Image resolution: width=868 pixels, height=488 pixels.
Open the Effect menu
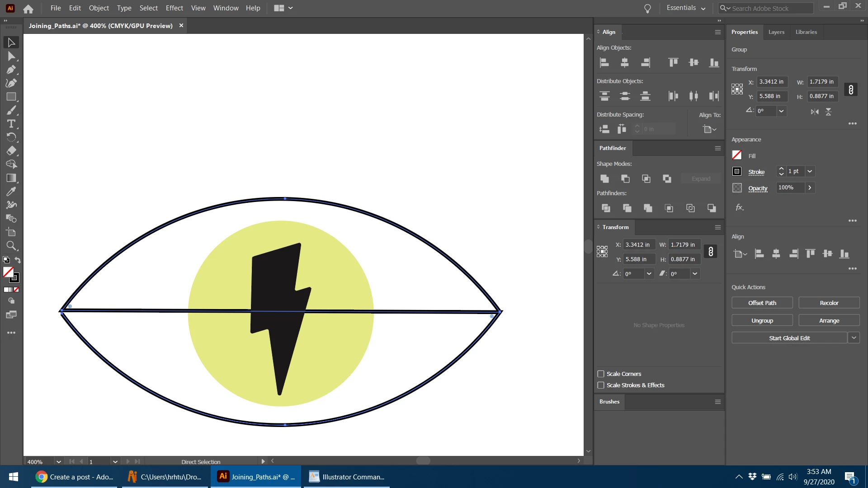pos(174,8)
